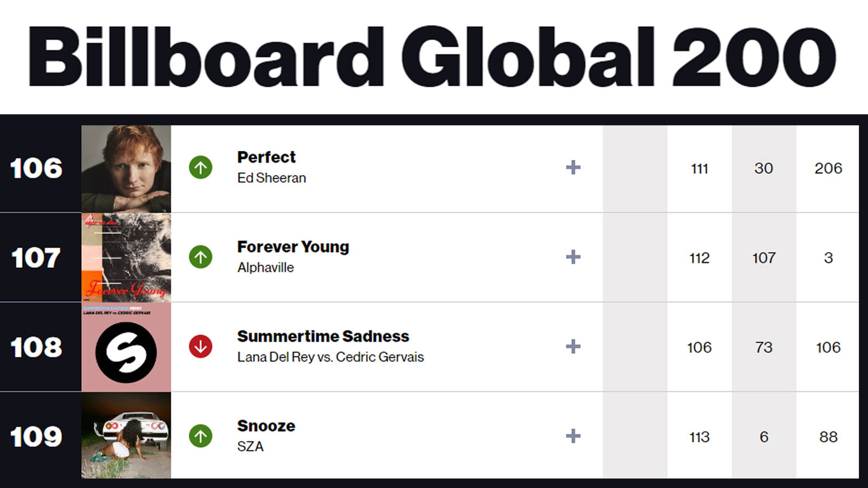Image resolution: width=868 pixels, height=488 pixels.
Task: Click last week position 111 for Perfect
Action: click(700, 169)
